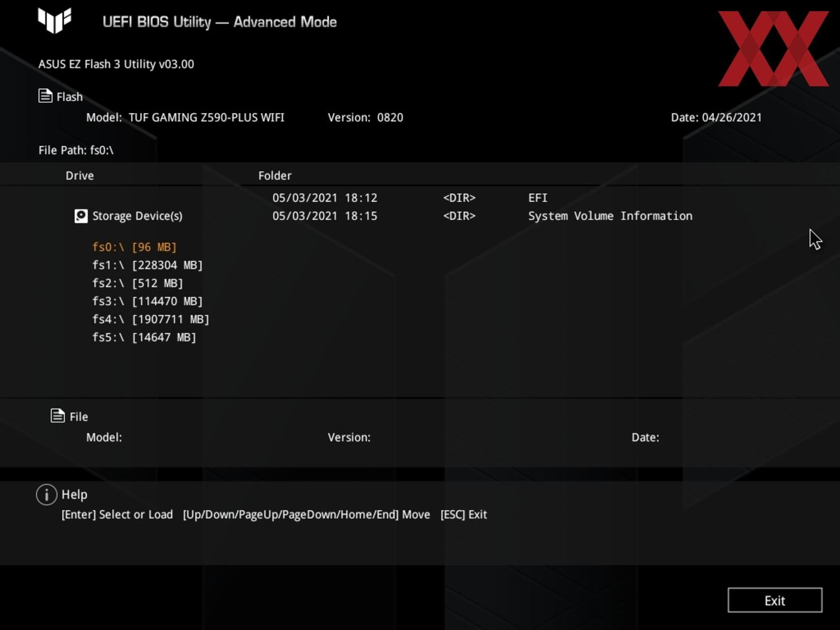Click the [Enter] Select or Load hint

click(117, 514)
